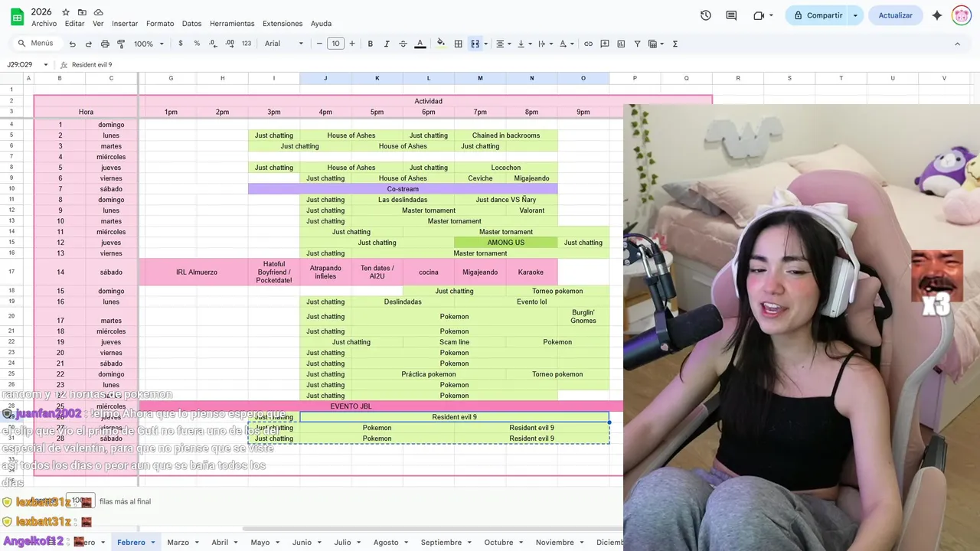The width and height of the screenshot is (980, 551).
Task: Add a comment with toolbar icon
Action: pos(605,44)
